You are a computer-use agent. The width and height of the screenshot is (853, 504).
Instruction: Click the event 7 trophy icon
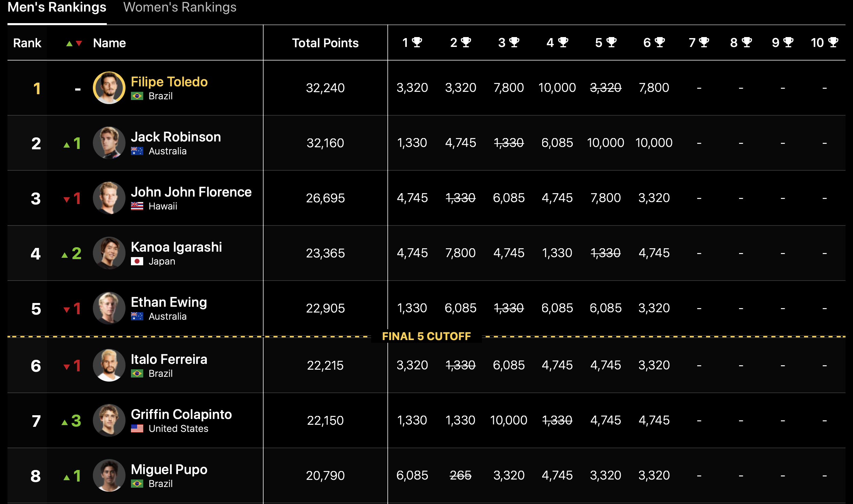pyautogui.click(x=704, y=43)
